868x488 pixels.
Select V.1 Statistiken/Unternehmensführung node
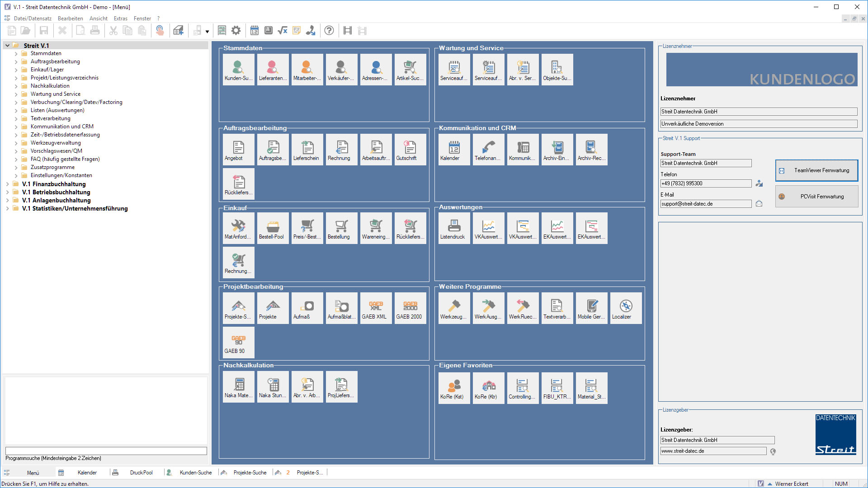[75, 208]
